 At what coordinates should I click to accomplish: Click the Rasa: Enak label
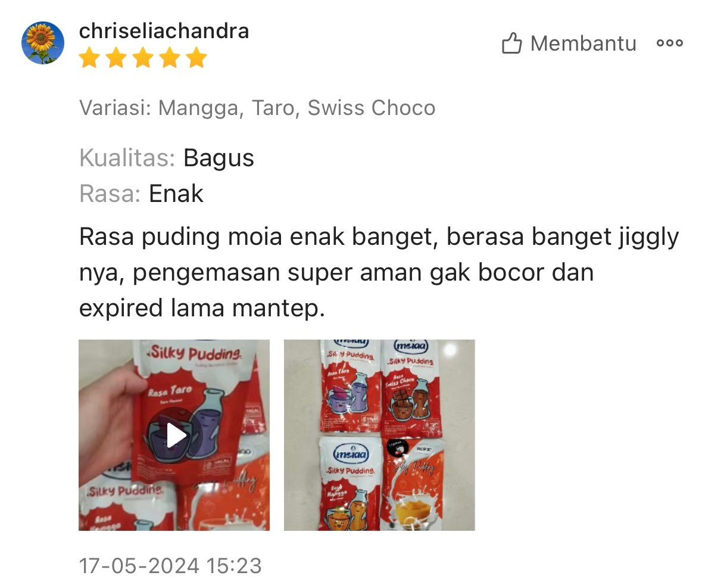(x=141, y=194)
